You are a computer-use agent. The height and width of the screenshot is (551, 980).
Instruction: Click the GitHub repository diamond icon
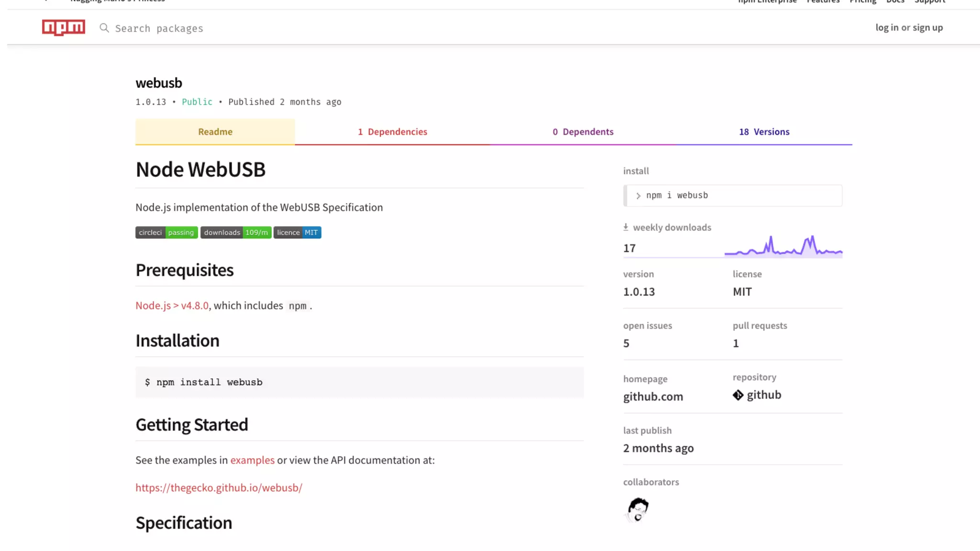click(x=738, y=395)
